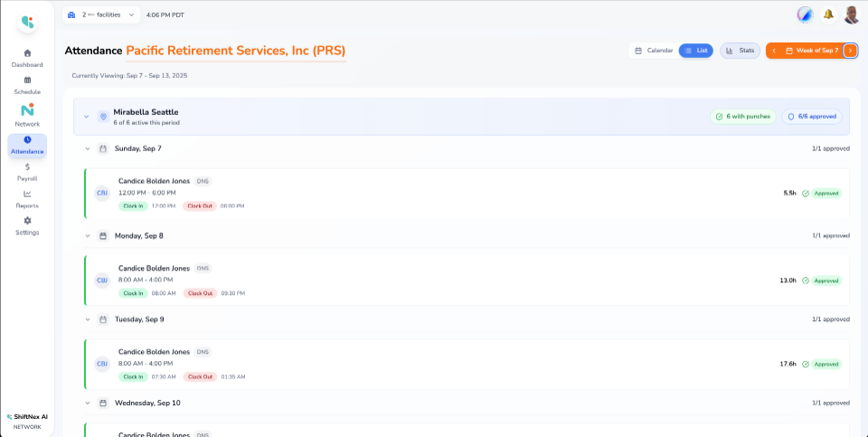The height and width of the screenshot is (437, 868).
Task: Click 'Currently Viewing: Sep 7 - Sep 13, 2025' text
Action: (129, 75)
